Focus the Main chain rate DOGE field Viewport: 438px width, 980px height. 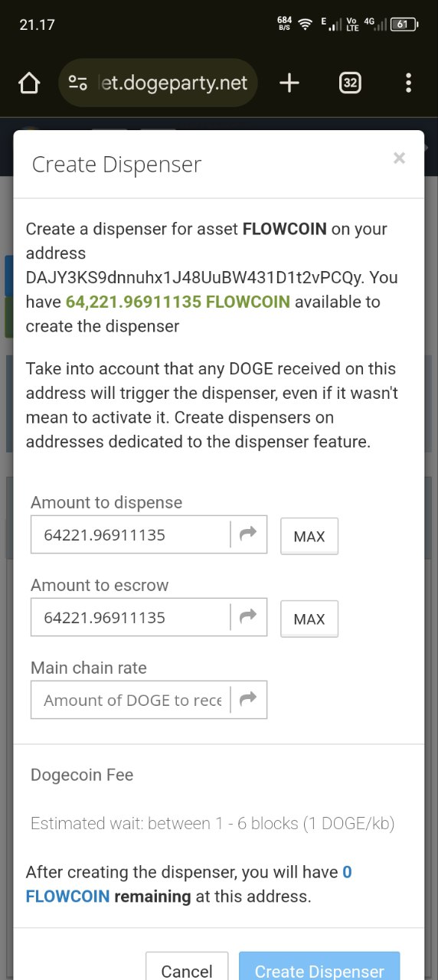pos(131,700)
